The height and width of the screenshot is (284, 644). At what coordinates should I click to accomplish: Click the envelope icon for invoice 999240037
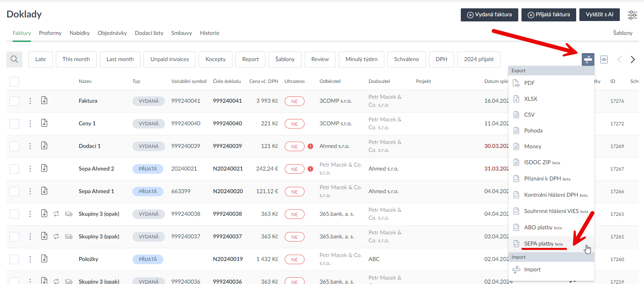69,236
